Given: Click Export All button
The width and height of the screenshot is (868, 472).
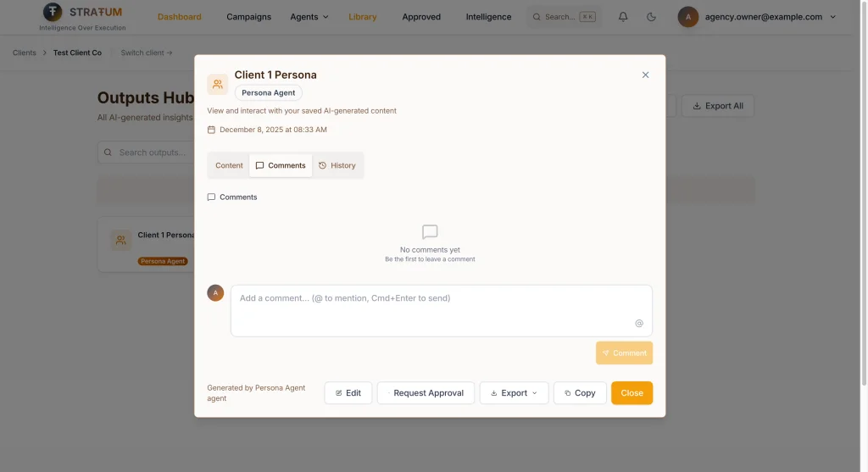Looking at the screenshot, I should click(717, 106).
